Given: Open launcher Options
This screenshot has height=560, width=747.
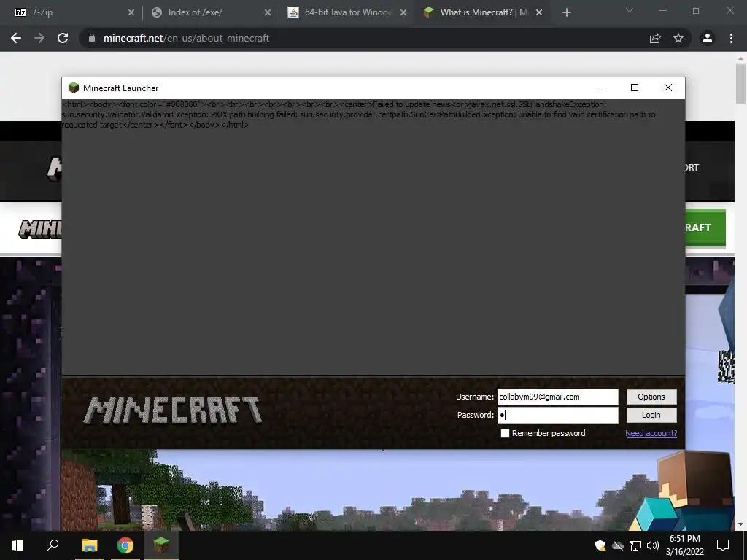Looking at the screenshot, I should tap(651, 397).
